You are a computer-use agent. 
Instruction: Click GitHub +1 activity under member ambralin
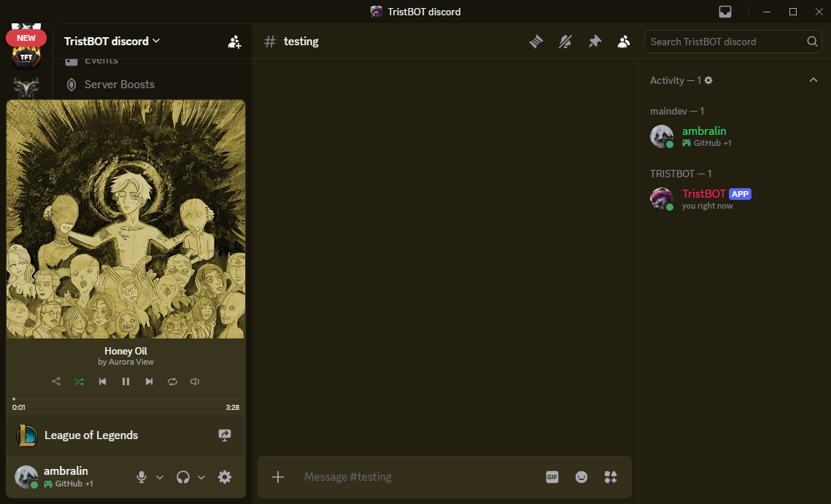[707, 143]
